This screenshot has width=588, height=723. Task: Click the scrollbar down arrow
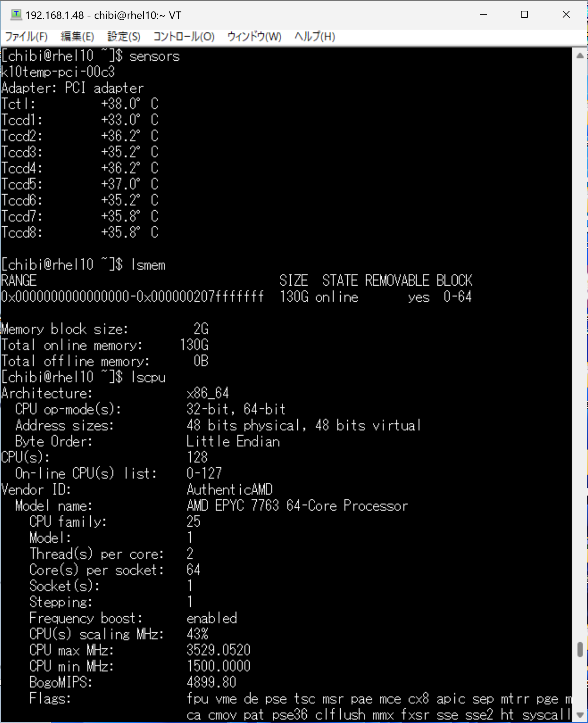pyautogui.click(x=580, y=715)
